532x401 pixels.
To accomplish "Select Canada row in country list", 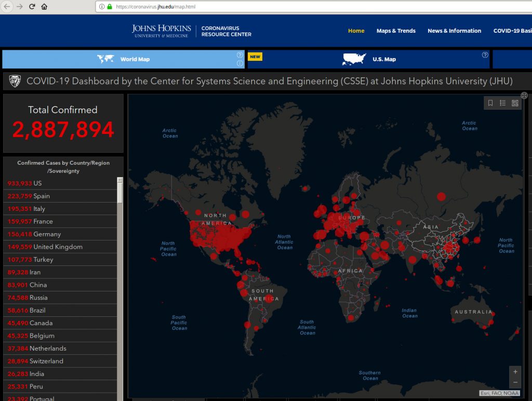I will pyautogui.click(x=60, y=323).
